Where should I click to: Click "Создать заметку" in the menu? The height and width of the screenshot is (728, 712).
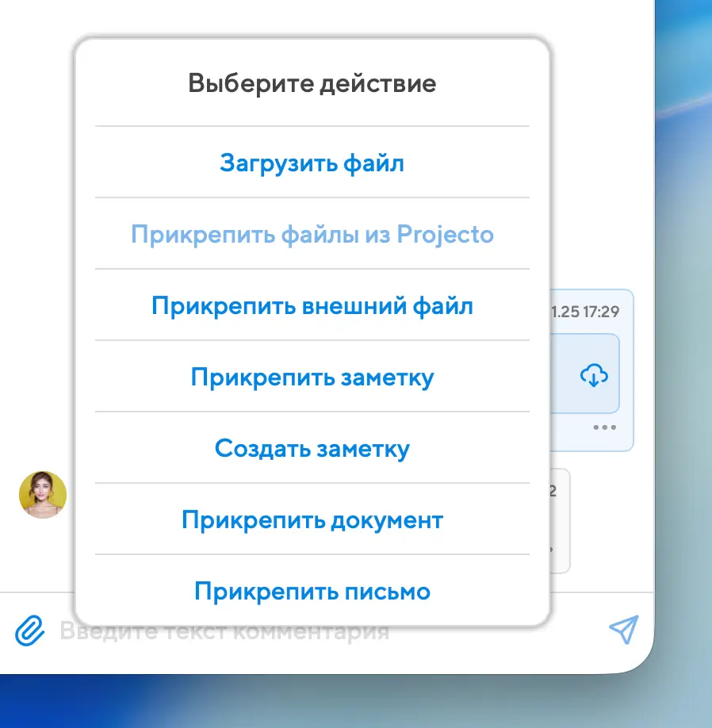coord(312,449)
